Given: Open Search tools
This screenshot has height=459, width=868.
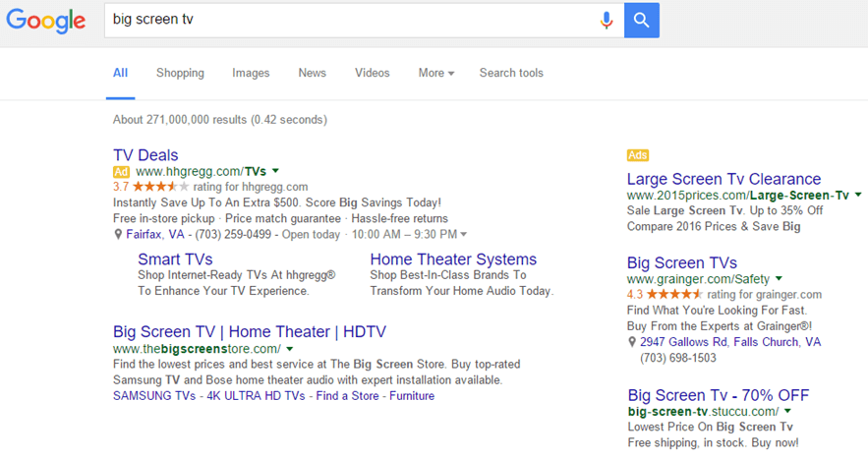Looking at the screenshot, I should click(x=511, y=73).
